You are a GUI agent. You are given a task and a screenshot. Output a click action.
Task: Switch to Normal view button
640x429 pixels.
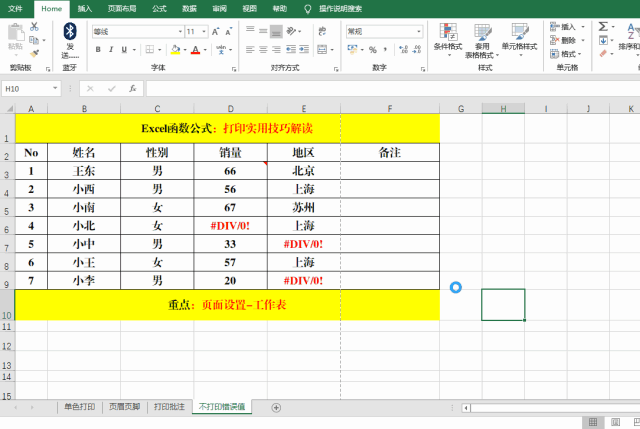[593, 422]
